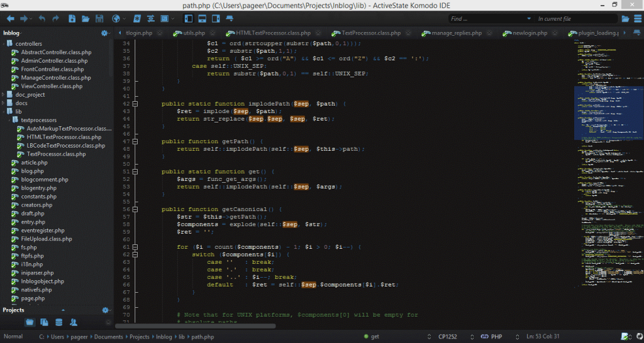Viewport: 644px width, 343px height.
Task: Click the Save file floppy icon
Action: coord(99,18)
